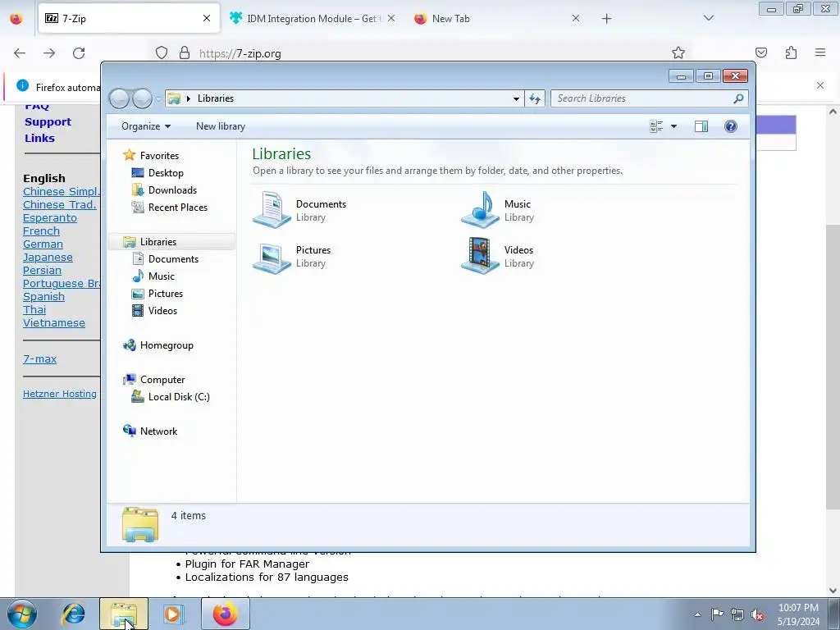Open a new Firefox tab
This screenshot has width=840, height=630.
click(606, 19)
